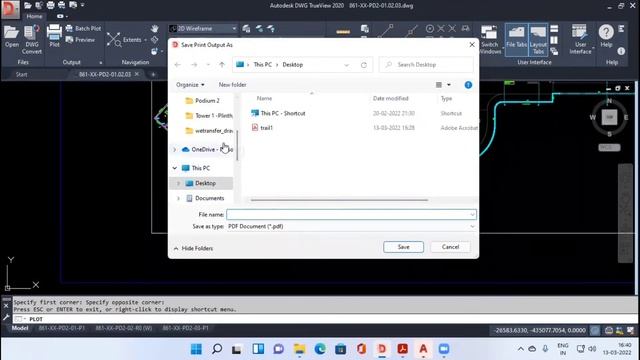Expand the Documents tree node
640x360 pixels.
point(178,198)
